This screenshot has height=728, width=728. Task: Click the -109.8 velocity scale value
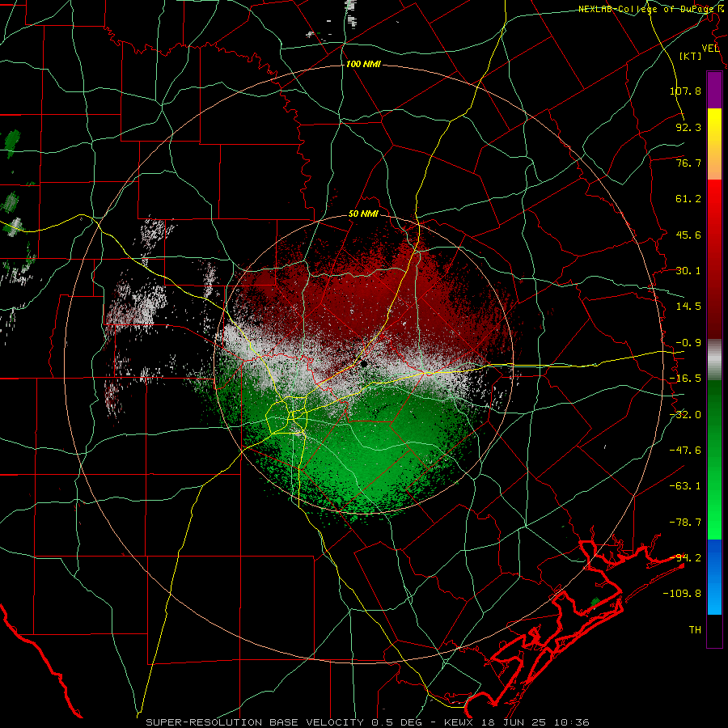point(682,594)
